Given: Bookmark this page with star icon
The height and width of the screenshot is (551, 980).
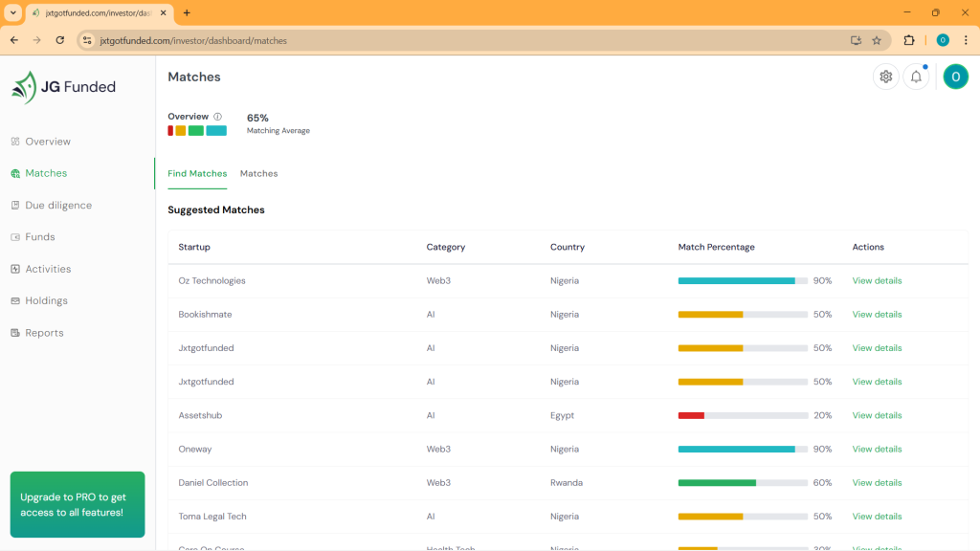Looking at the screenshot, I should (x=877, y=40).
